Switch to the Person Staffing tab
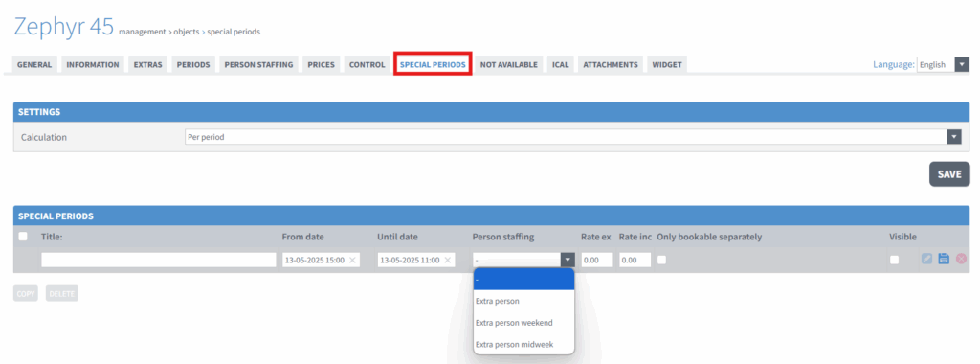The width and height of the screenshot is (980, 364). 258,64
